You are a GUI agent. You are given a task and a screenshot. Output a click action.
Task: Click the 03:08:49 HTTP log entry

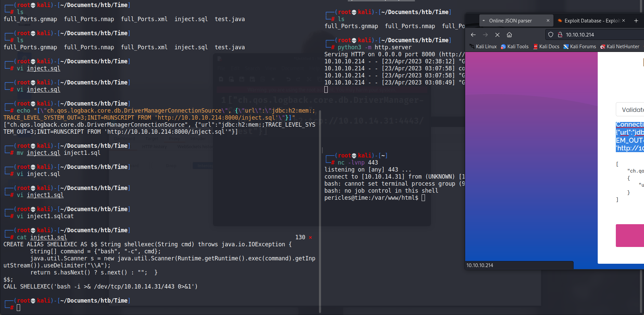(x=394, y=82)
